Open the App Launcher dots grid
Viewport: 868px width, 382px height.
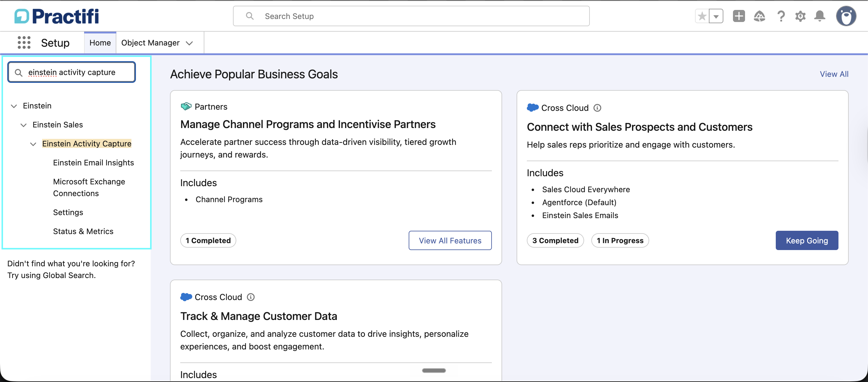click(x=24, y=43)
